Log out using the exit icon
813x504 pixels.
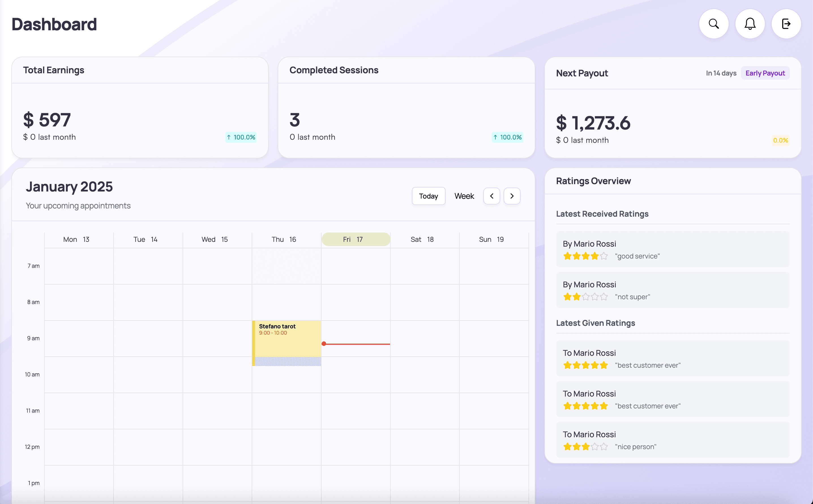click(786, 24)
